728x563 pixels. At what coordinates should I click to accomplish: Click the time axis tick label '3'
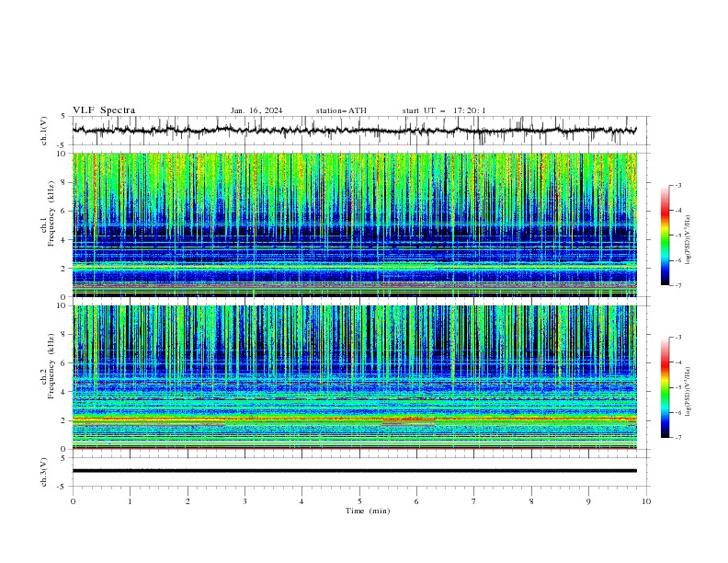pyautogui.click(x=245, y=501)
